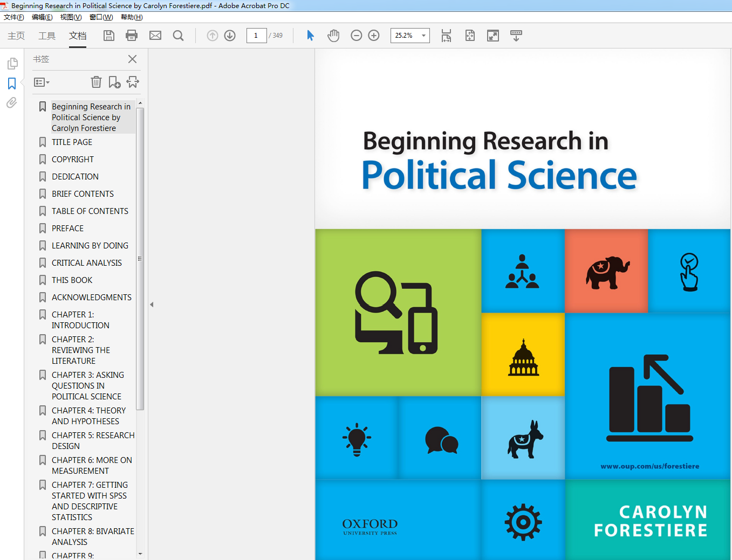Switch to the 工具 tab
Viewport: 732px width, 560px height.
point(47,36)
